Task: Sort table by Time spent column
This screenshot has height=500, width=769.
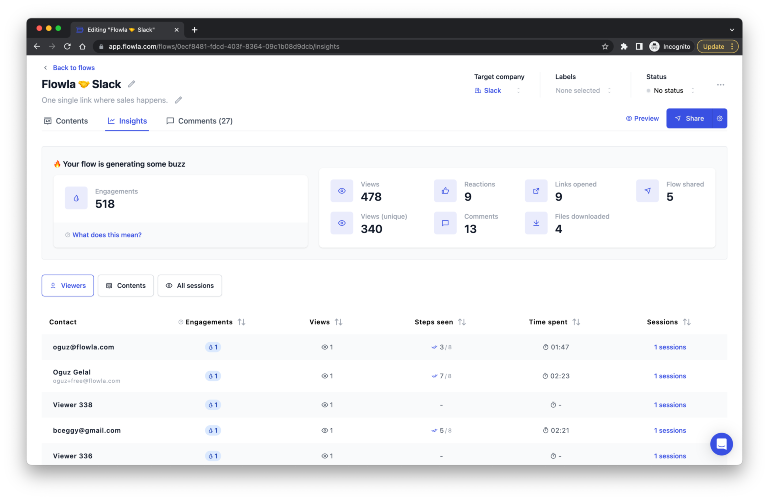Action: pos(576,322)
